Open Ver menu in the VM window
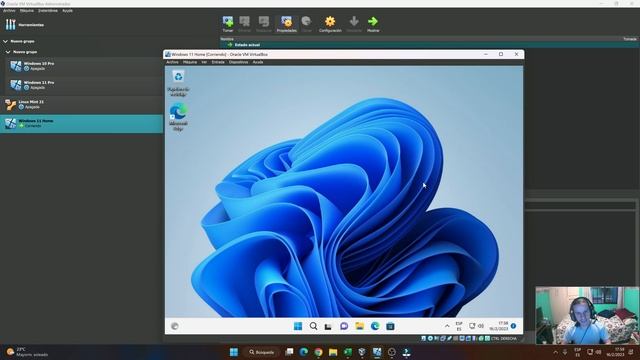640x360 pixels. point(204,62)
